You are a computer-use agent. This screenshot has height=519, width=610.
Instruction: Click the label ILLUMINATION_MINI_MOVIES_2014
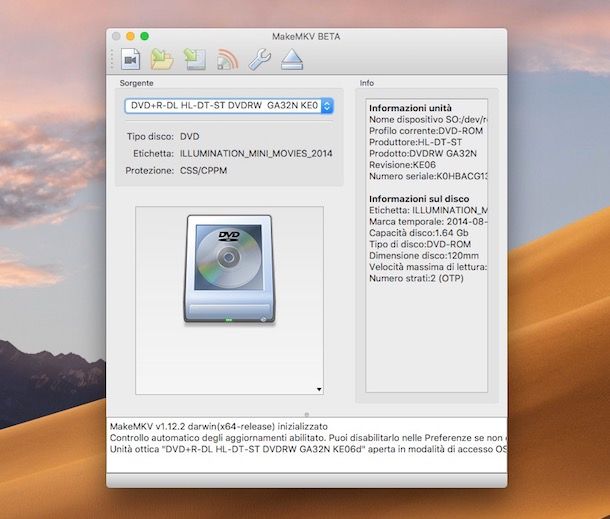[256, 153]
